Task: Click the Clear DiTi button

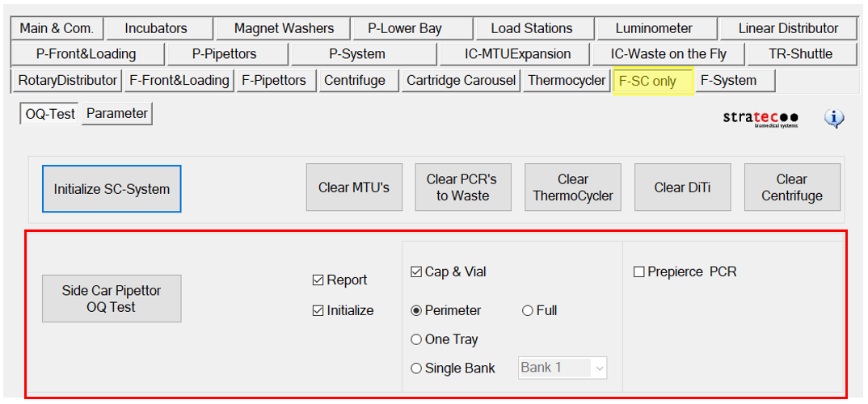Action: 682,187
